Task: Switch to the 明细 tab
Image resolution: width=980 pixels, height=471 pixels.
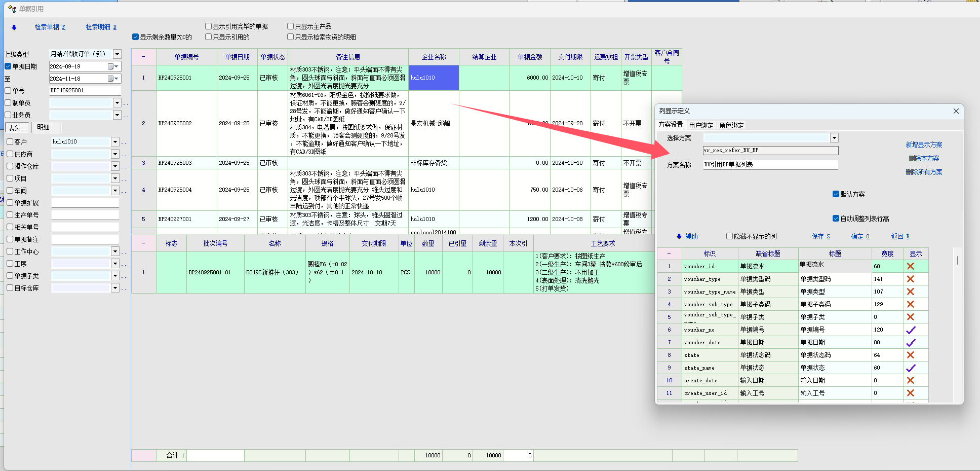Action: coord(44,127)
